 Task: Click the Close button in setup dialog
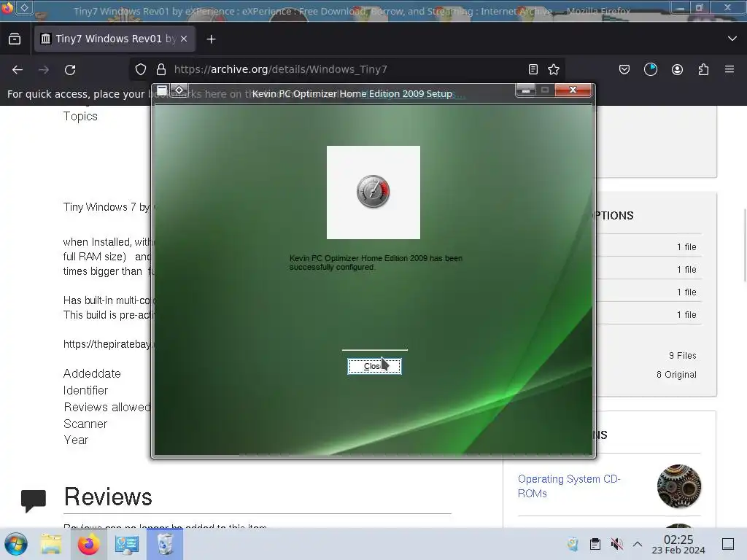(374, 366)
